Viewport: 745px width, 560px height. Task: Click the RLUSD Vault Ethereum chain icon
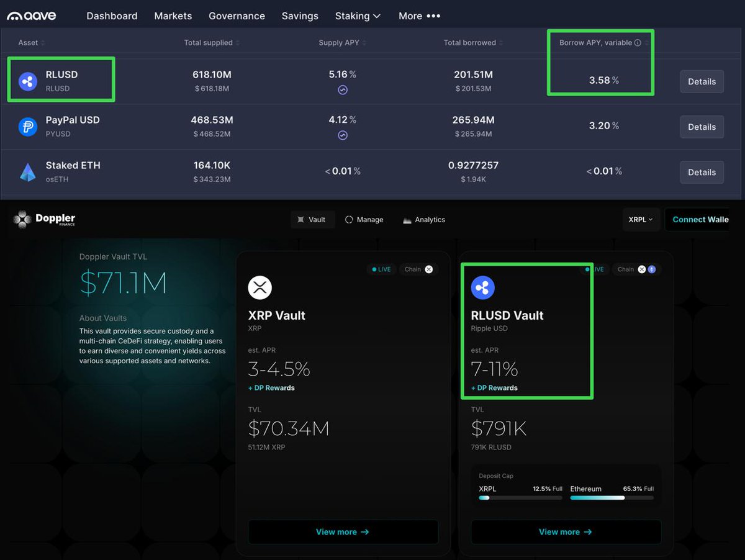point(651,269)
